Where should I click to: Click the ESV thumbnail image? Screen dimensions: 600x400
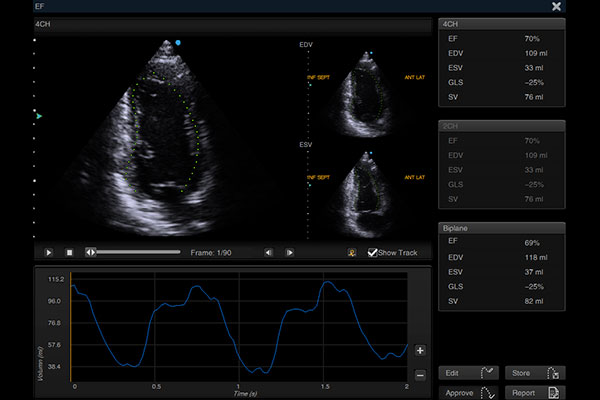[x=365, y=194]
